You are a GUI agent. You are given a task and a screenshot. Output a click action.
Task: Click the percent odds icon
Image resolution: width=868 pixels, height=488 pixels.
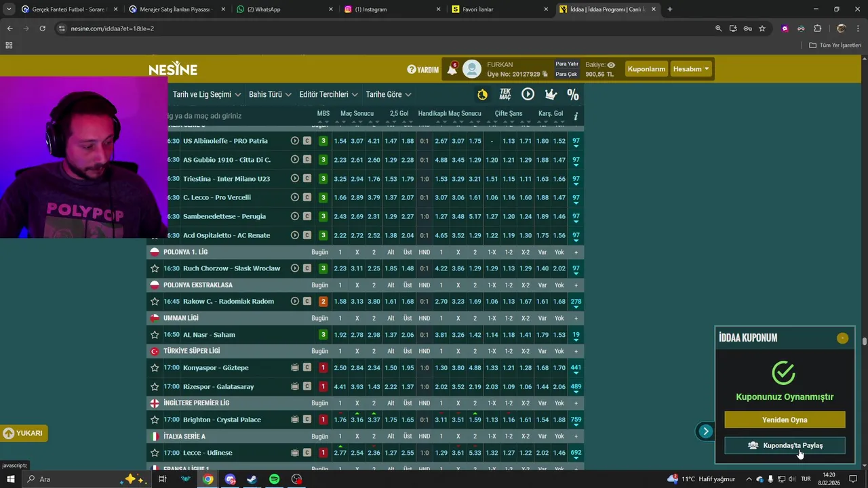(573, 94)
